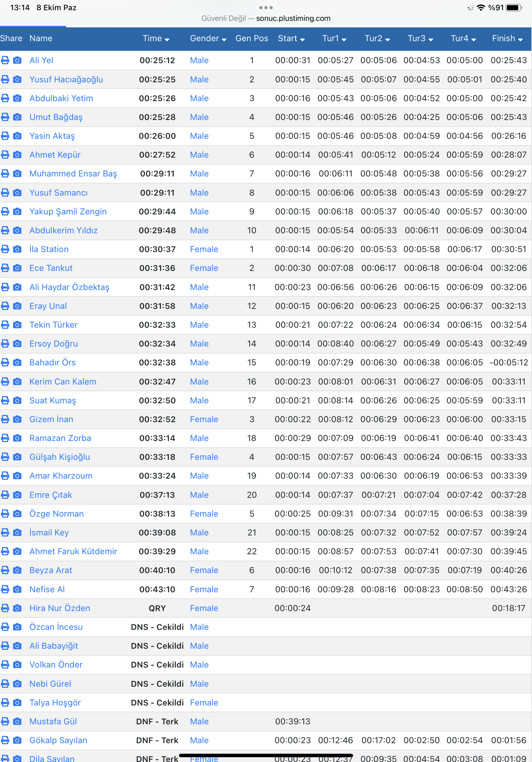Image resolution: width=532 pixels, height=762 pixels.
Task: Tap the print icon for Mustafa Gül
Action: click(5, 721)
